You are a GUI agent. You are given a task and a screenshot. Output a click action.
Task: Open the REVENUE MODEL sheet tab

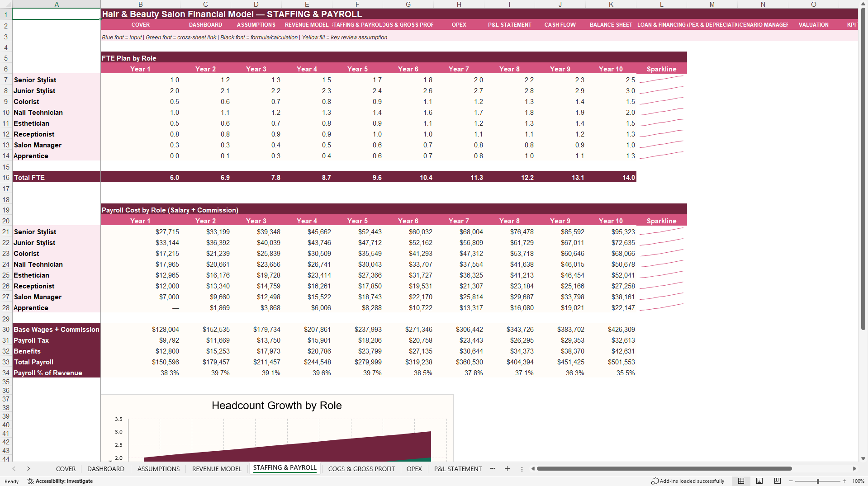pos(217,469)
